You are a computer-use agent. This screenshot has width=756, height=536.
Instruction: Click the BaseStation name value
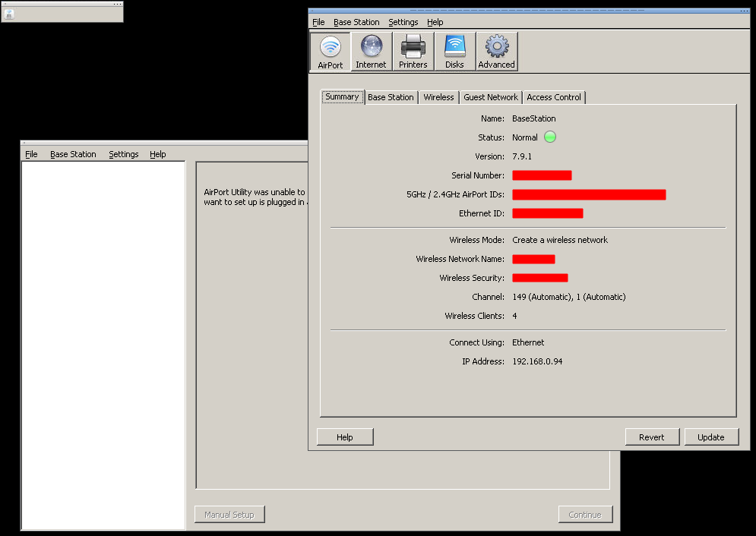coord(533,118)
